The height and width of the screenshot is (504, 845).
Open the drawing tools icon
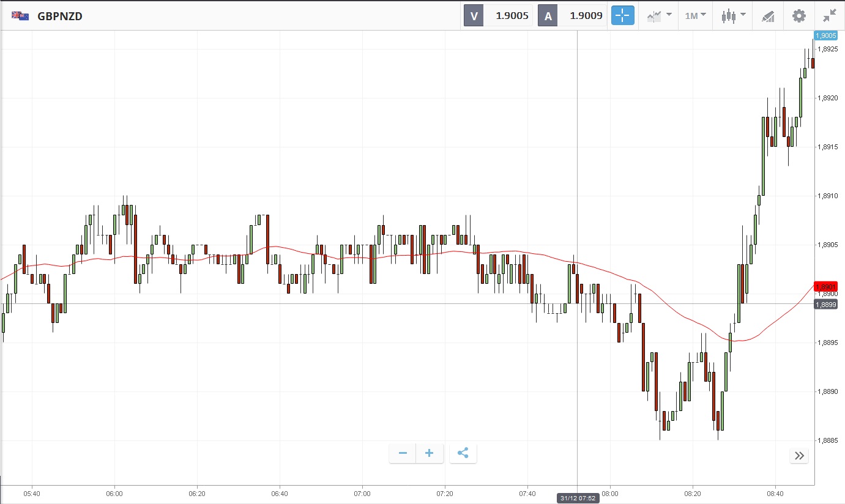coord(768,16)
